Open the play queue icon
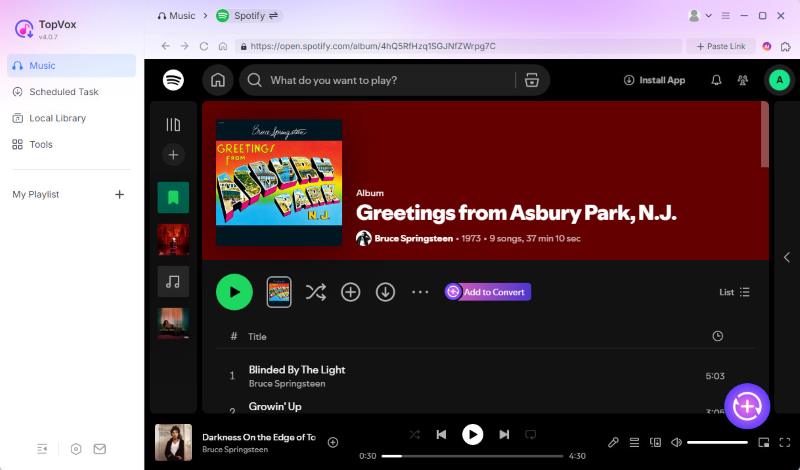 pyautogui.click(x=634, y=442)
